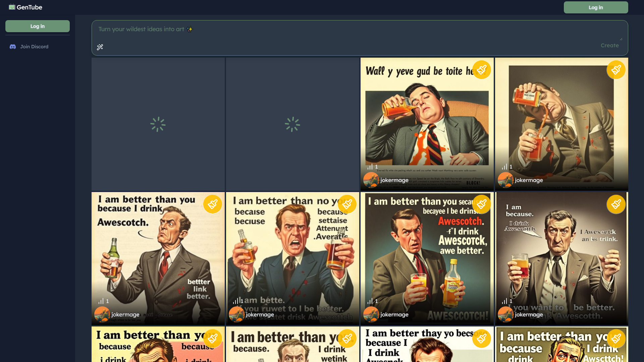This screenshot has height=362, width=644.
Task: Click the second loading image placeholder
Action: [x=292, y=124]
